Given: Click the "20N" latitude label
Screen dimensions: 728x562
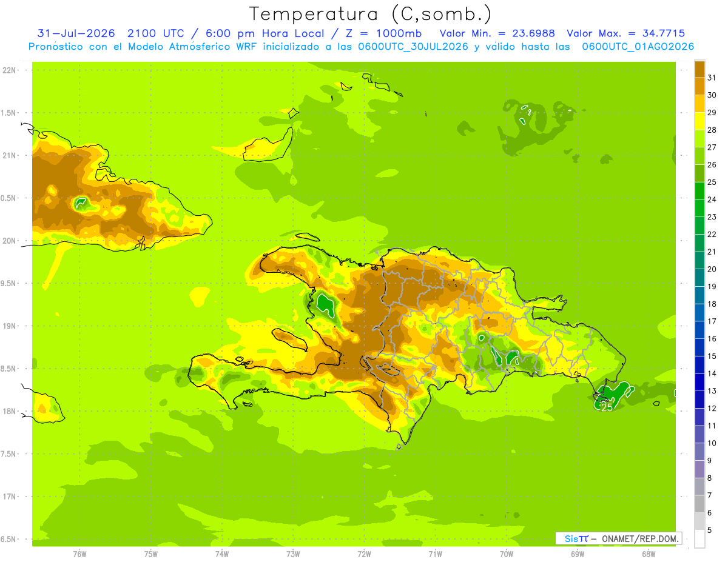Looking at the screenshot, I should pos(9,241).
